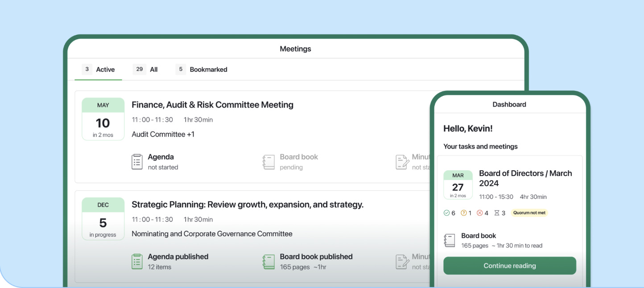Switch to the Active meetings tab
644x288 pixels.
point(99,70)
